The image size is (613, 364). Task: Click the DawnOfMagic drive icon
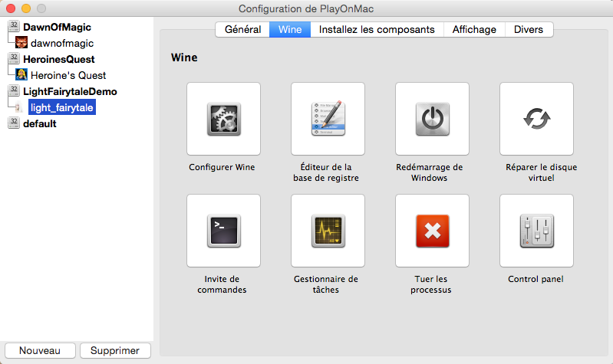14,27
